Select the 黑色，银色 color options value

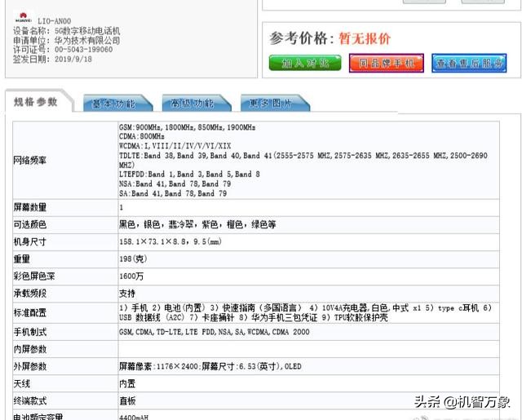pyautogui.click(x=197, y=224)
